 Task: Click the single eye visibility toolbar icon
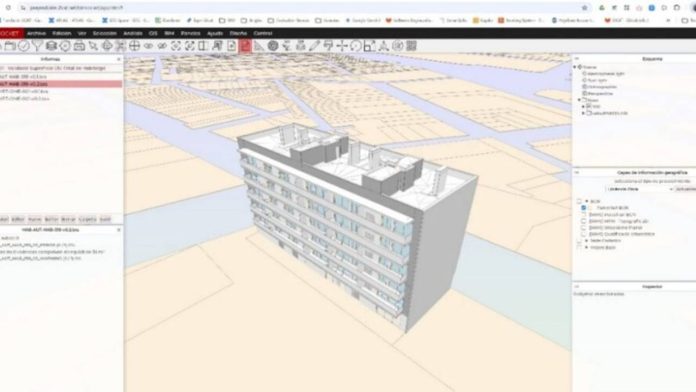click(x=148, y=46)
